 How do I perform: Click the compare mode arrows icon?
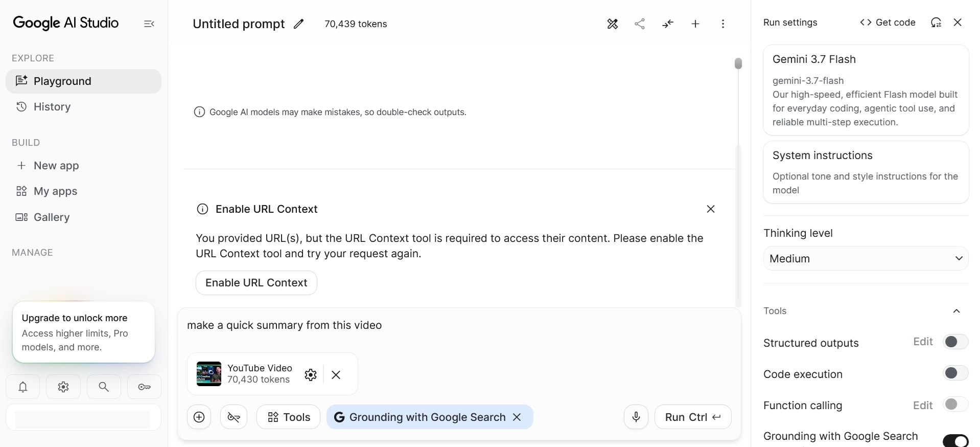[668, 24]
